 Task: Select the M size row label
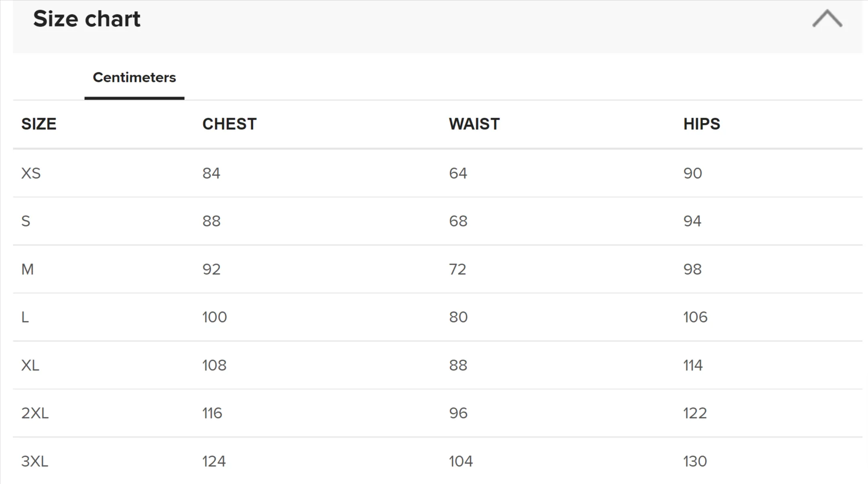pos(27,269)
